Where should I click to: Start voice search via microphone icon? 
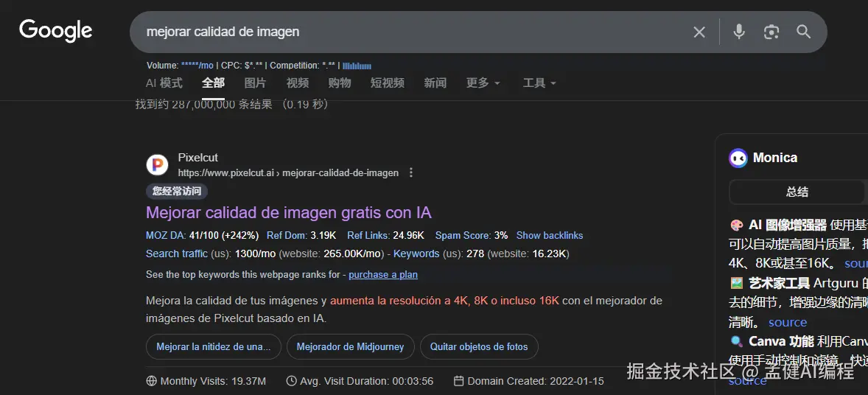739,32
